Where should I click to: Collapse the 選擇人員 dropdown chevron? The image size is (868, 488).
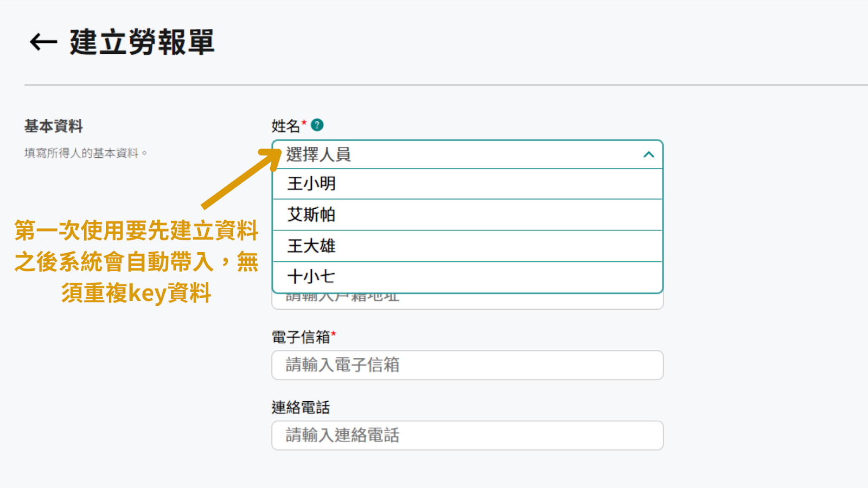[648, 155]
